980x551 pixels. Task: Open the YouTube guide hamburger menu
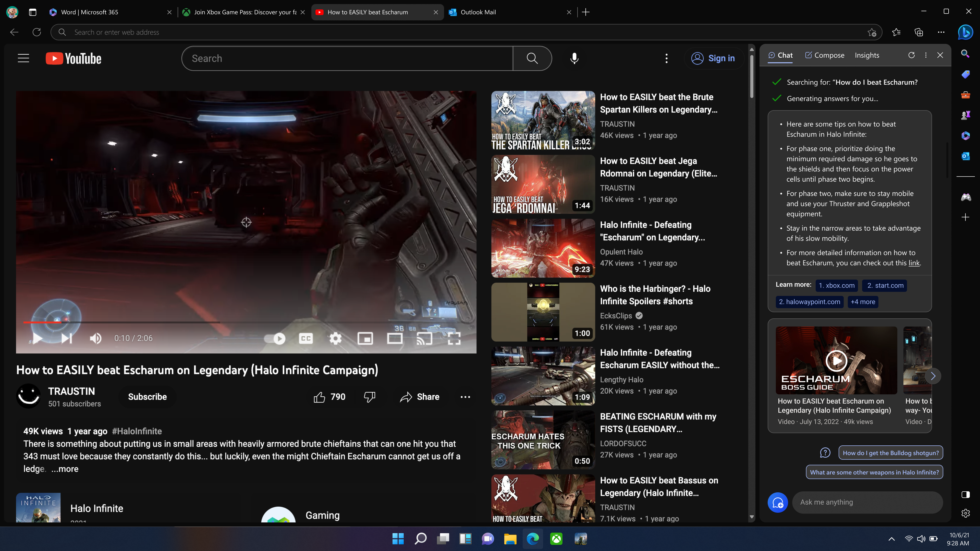tap(23, 58)
